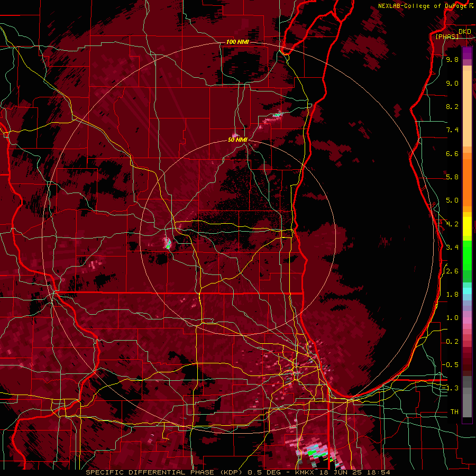Click the 1.0 value on color scale

(452, 318)
